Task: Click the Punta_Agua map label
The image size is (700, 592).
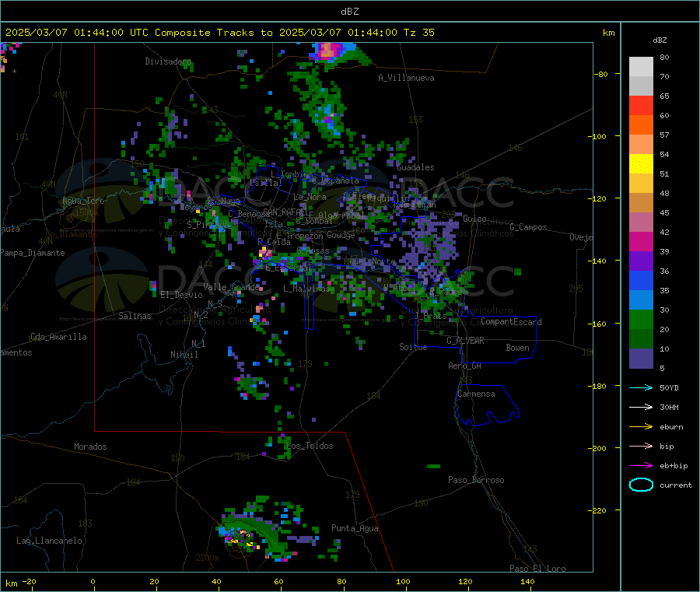Action: coord(355,528)
